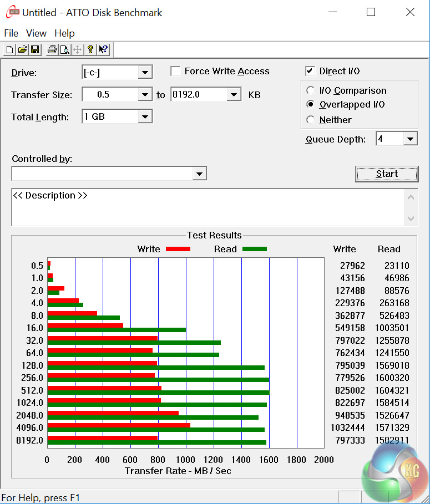The width and height of the screenshot is (430, 504).
Task: Click the write value 27962
Action: pos(352,266)
